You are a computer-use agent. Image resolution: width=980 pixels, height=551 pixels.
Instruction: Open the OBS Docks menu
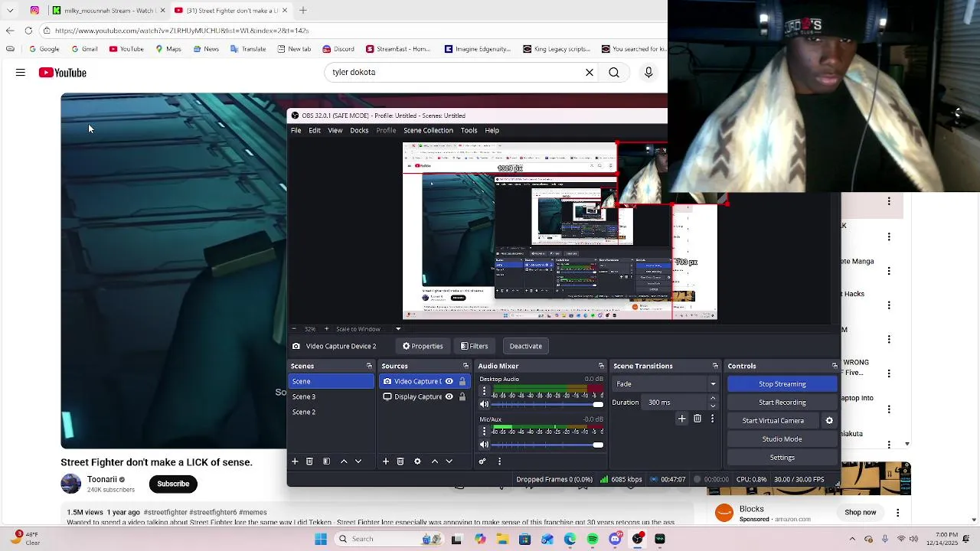pyautogui.click(x=359, y=131)
